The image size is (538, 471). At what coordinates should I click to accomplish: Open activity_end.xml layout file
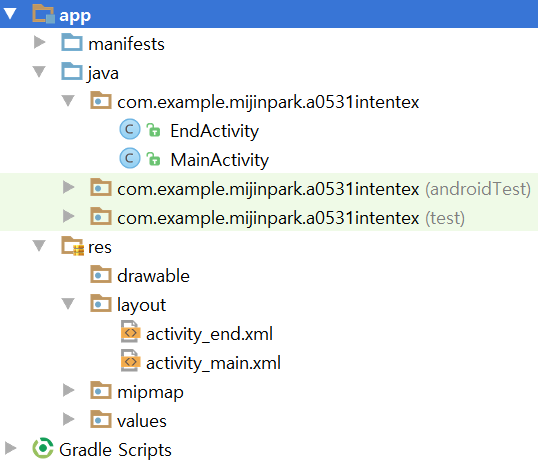[209, 334]
